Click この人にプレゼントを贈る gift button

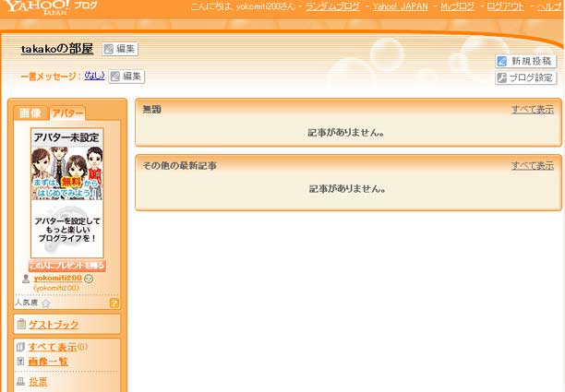point(66,266)
